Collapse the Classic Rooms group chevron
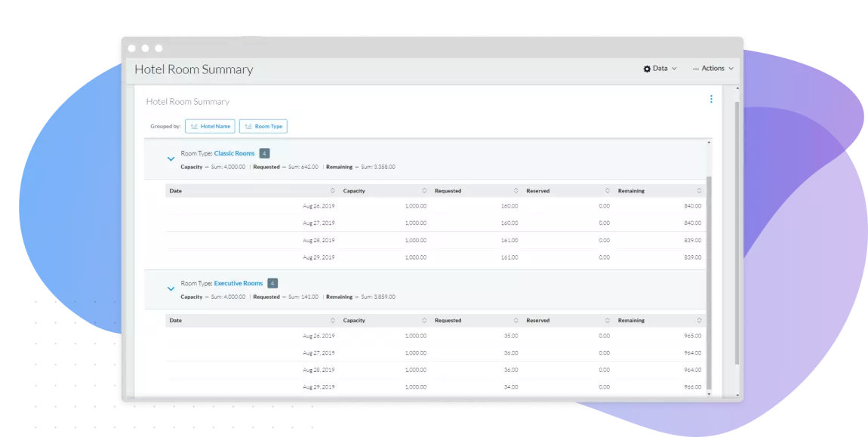 [171, 158]
